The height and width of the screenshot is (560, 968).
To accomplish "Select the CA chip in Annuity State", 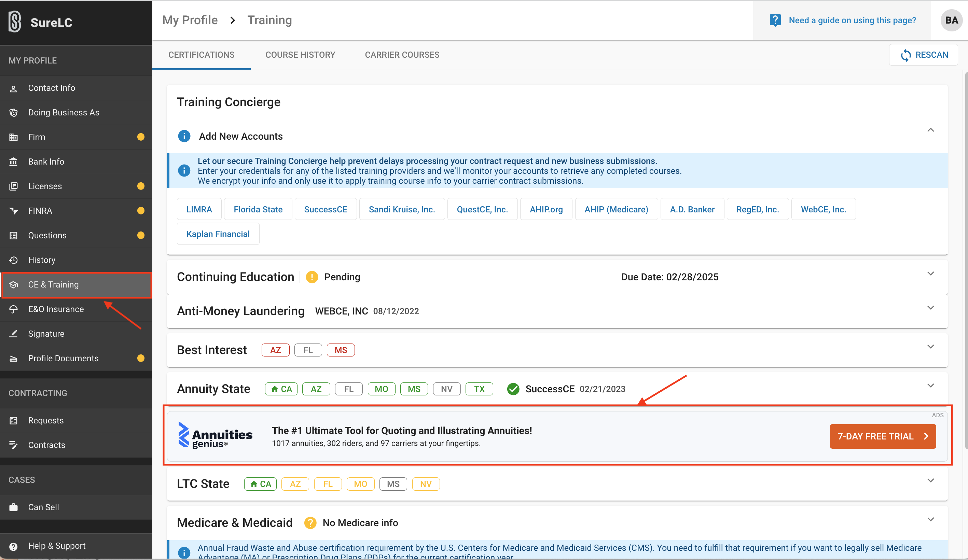I will (281, 389).
